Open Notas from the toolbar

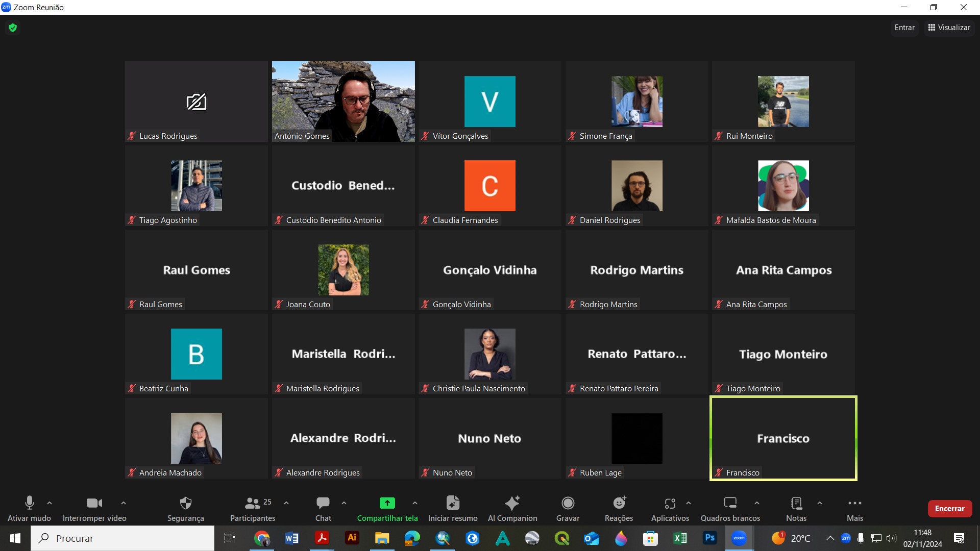pyautogui.click(x=796, y=504)
